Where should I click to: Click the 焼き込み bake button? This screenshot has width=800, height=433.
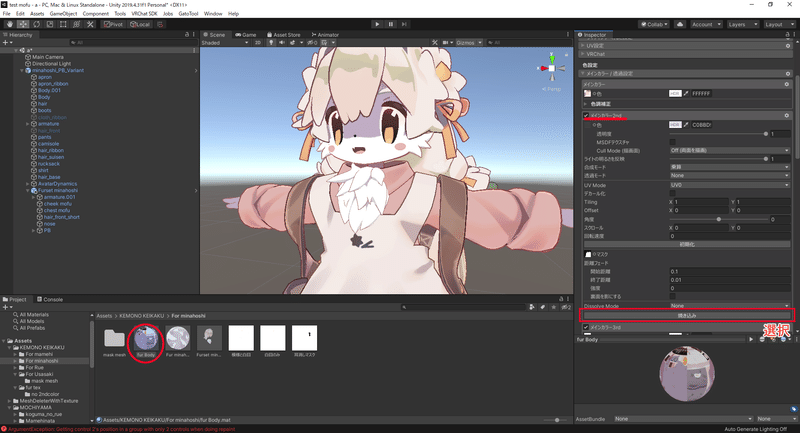tap(687, 315)
